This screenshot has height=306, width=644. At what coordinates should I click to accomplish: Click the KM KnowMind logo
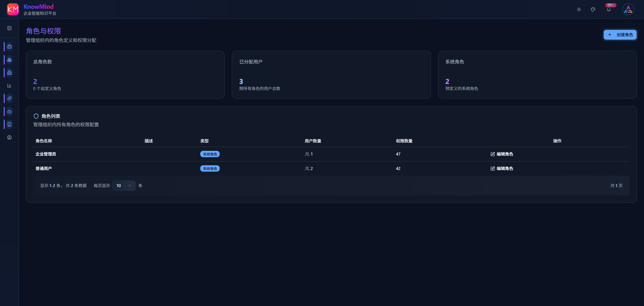[13, 9]
